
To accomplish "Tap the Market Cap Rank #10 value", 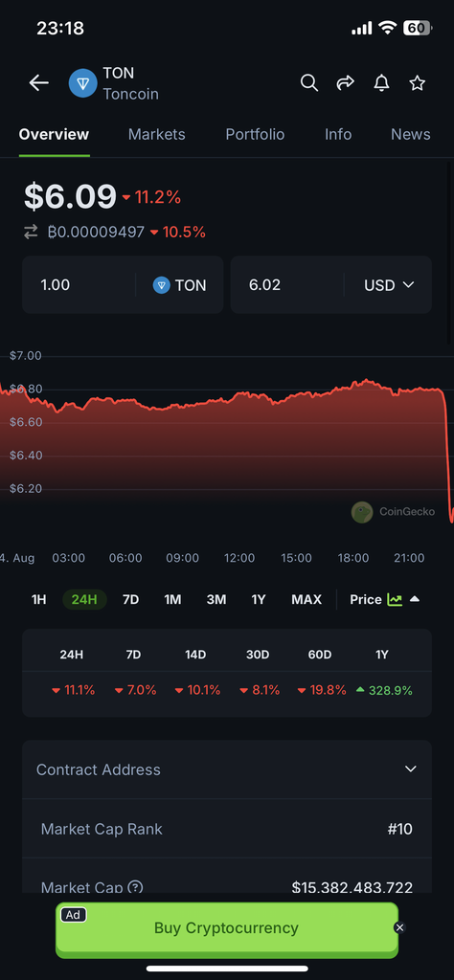I will [399, 830].
